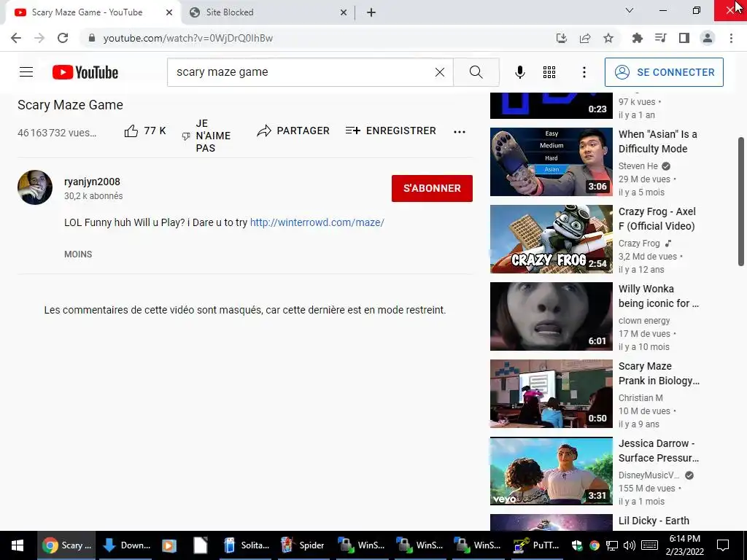This screenshot has height=560, width=747.
Task: Switch to Scary Maze Game - YouTube tab
Action: coord(87,12)
